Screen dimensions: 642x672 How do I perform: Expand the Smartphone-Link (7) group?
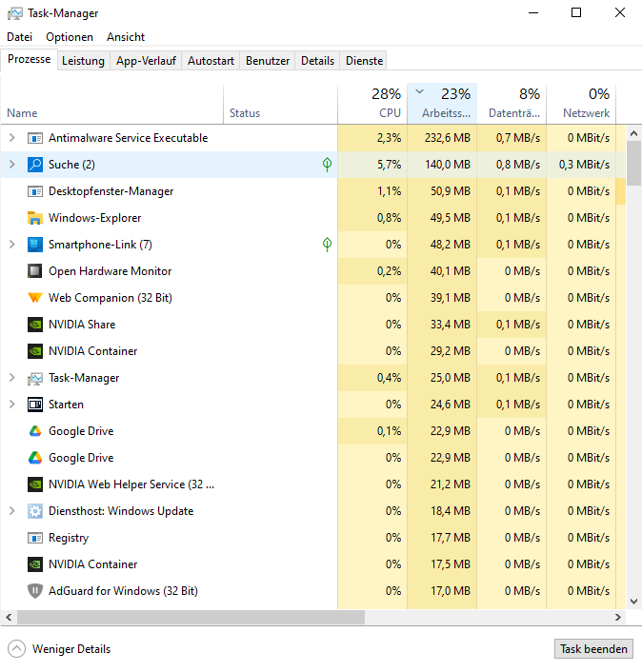12,245
